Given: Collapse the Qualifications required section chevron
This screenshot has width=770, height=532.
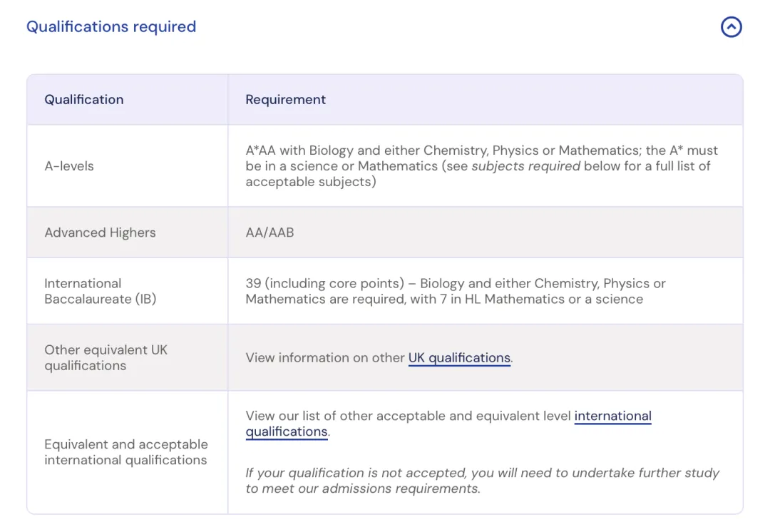Looking at the screenshot, I should pyautogui.click(x=731, y=27).
